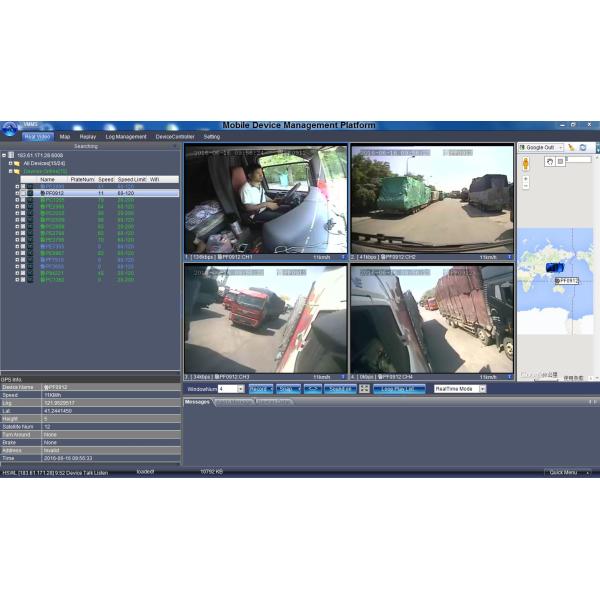Open the Real Video tab
This screenshot has width=600, height=600.
(38, 137)
